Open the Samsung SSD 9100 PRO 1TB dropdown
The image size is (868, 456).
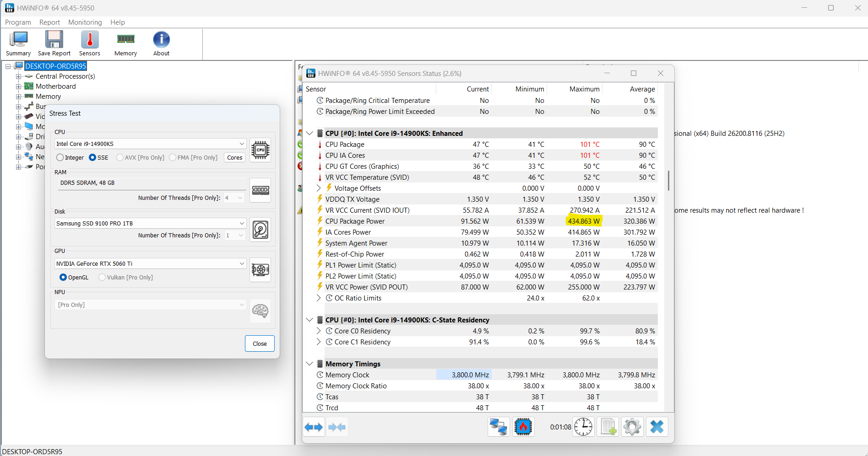coord(150,223)
